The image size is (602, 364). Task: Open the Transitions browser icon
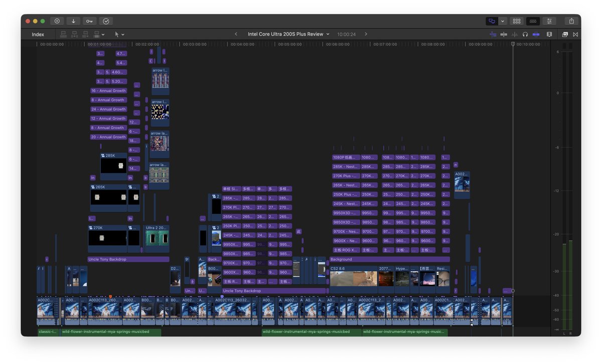coord(575,35)
